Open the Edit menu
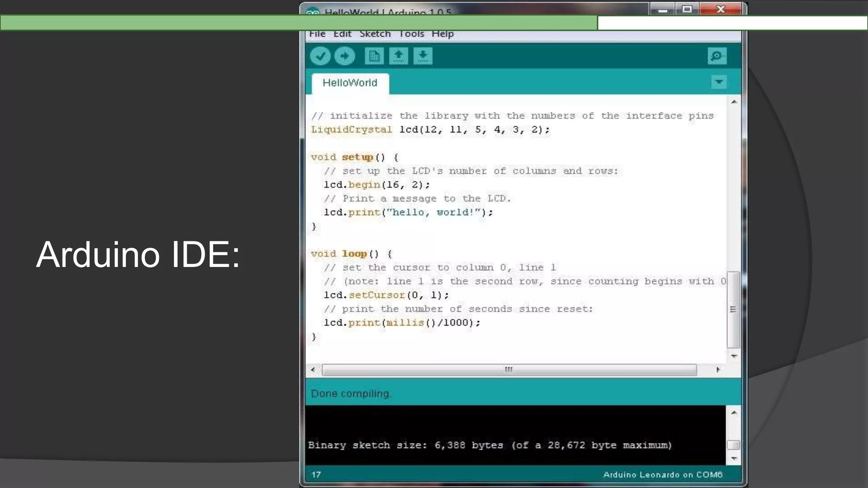The image size is (868, 488). pyautogui.click(x=342, y=34)
